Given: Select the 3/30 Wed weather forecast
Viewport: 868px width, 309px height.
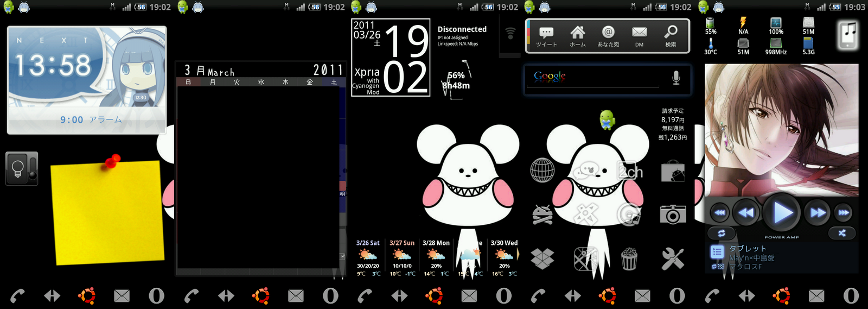Looking at the screenshot, I should [x=504, y=258].
